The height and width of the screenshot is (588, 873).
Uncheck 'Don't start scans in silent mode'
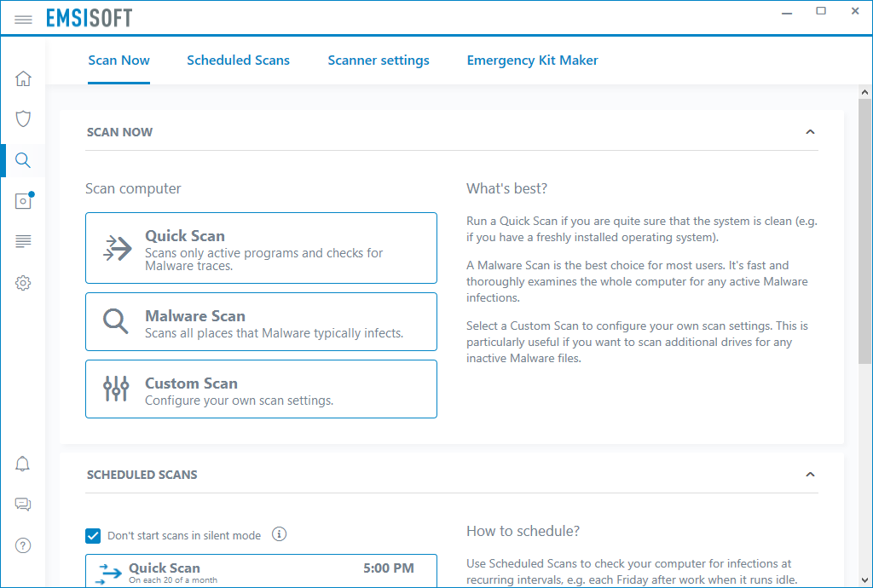pos(93,535)
